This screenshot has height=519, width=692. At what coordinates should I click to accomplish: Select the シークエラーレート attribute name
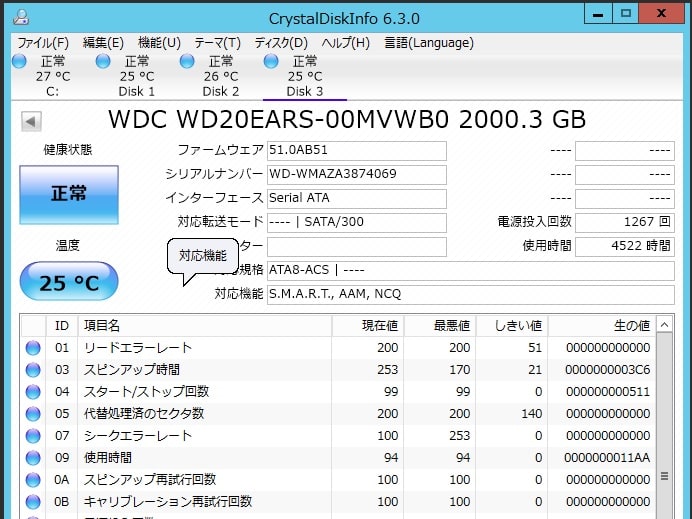[x=138, y=436]
